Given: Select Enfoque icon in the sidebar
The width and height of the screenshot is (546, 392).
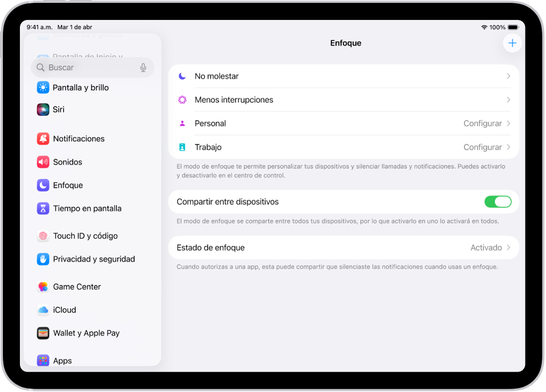Looking at the screenshot, I should coord(43,185).
